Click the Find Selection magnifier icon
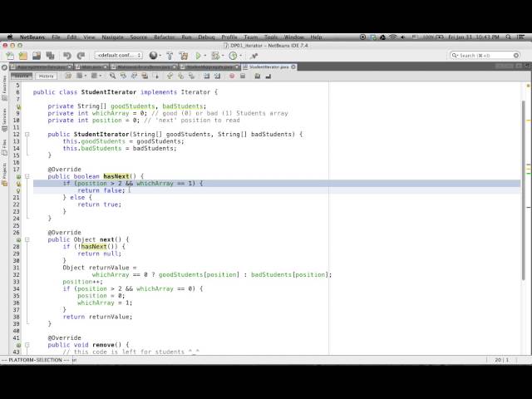The height and width of the screenshot is (399, 532). point(112,76)
